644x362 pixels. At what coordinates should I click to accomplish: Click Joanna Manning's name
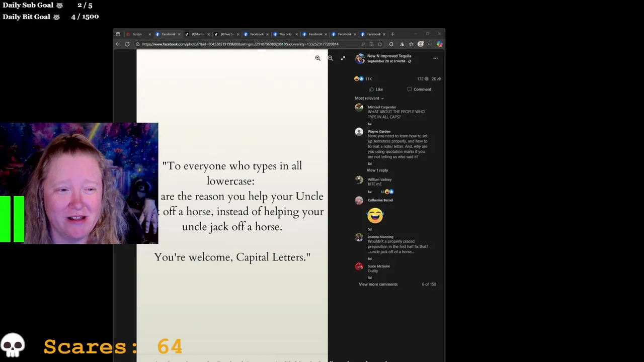click(380, 237)
